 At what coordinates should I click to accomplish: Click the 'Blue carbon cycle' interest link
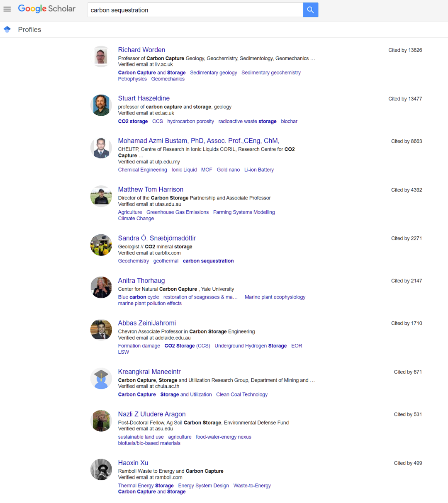coord(139,297)
